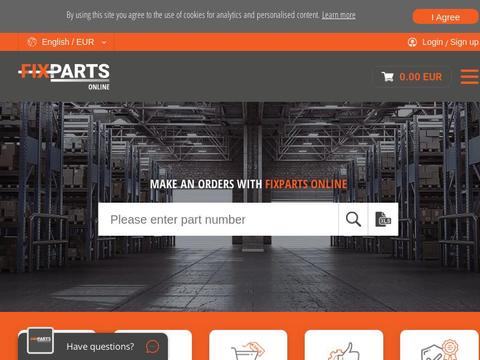Click the chat bubble icon
This screenshot has height=360, width=480.
[x=153, y=347]
